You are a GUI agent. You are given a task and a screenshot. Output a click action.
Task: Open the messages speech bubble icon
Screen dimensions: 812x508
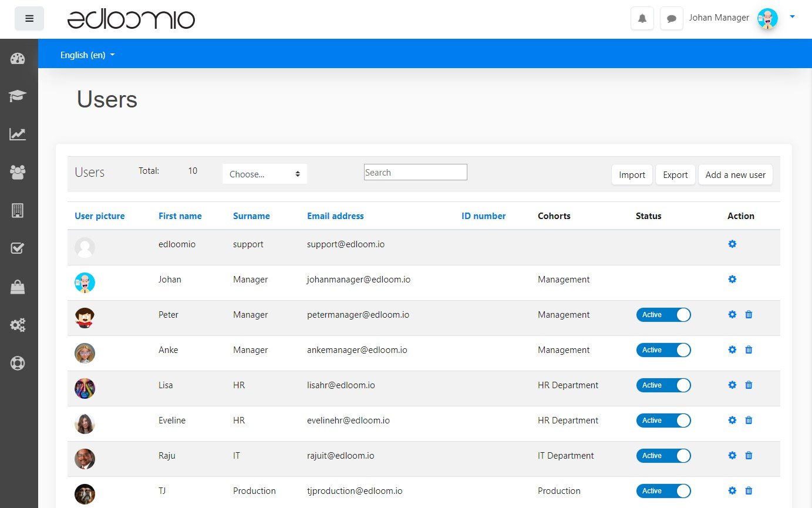pyautogui.click(x=672, y=19)
